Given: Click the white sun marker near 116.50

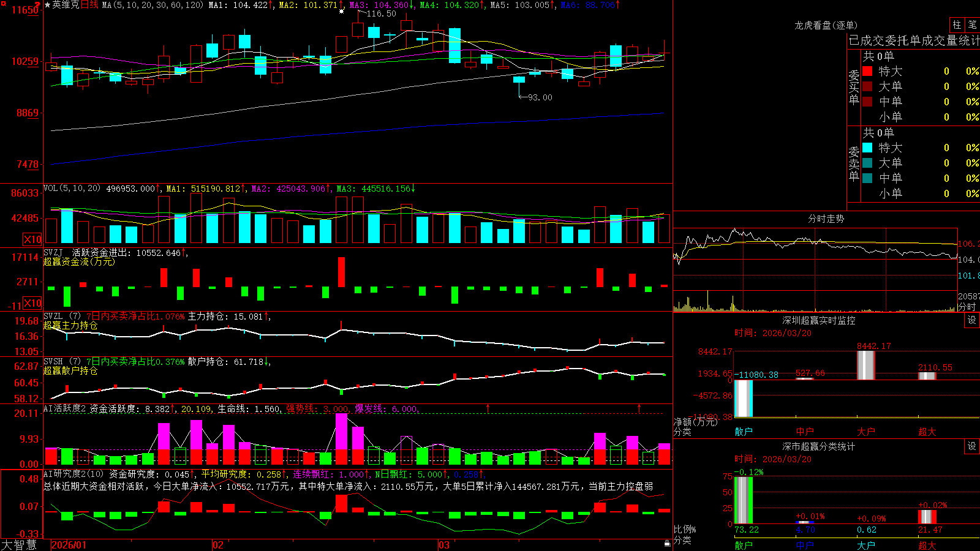Looking at the screenshot, I should pyautogui.click(x=342, y=10).
